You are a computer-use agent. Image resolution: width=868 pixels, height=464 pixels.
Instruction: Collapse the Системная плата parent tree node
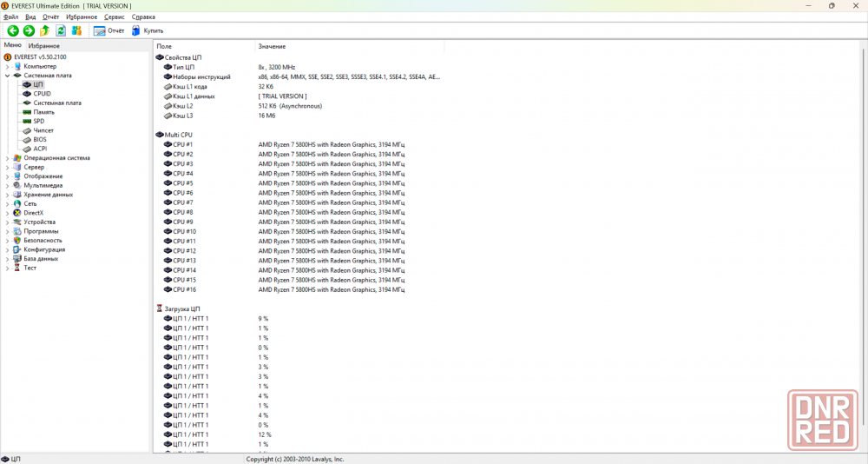tap(7, 76)
